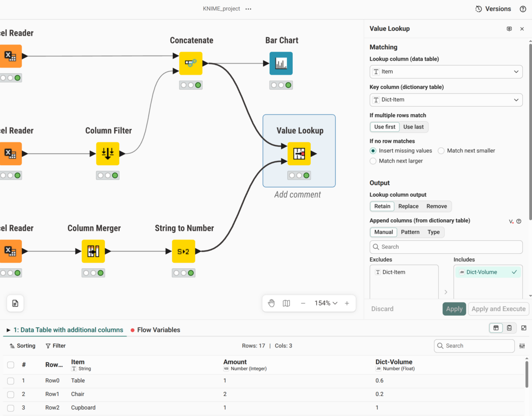Select the Value Lookup node icon
The image size is (532, 416).
pyautogui.click(x=299, y=154)
